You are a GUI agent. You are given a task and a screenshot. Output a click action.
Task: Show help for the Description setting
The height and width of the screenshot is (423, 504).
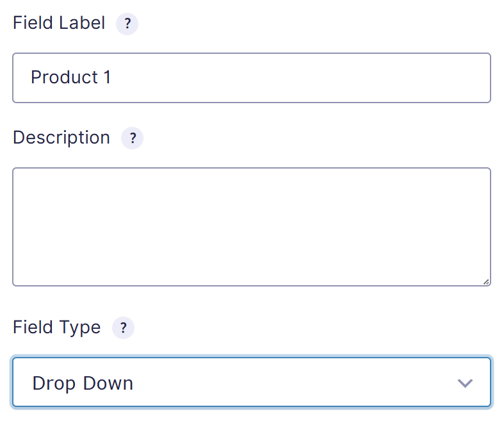pyautogui.click(x=132, y=138)
